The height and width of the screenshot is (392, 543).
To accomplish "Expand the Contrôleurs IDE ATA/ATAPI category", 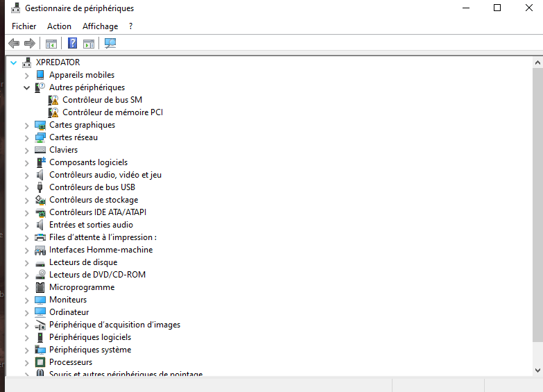I will click(26, 213).
